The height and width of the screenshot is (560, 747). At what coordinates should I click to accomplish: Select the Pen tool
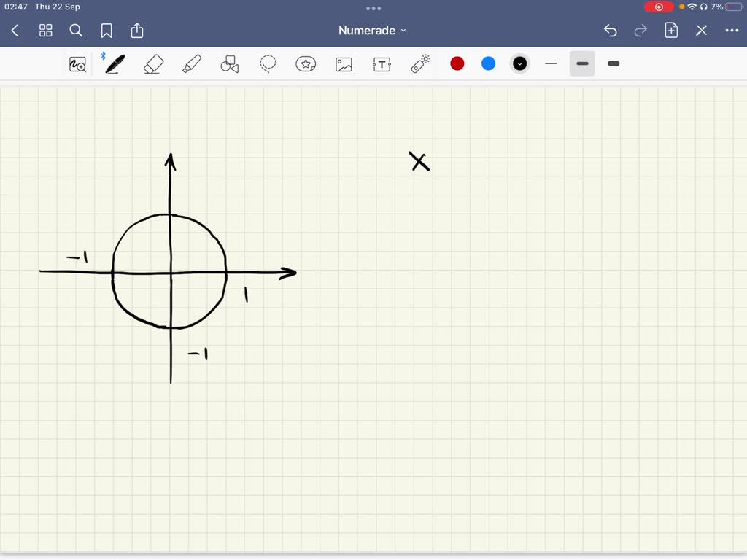[115, 63]
